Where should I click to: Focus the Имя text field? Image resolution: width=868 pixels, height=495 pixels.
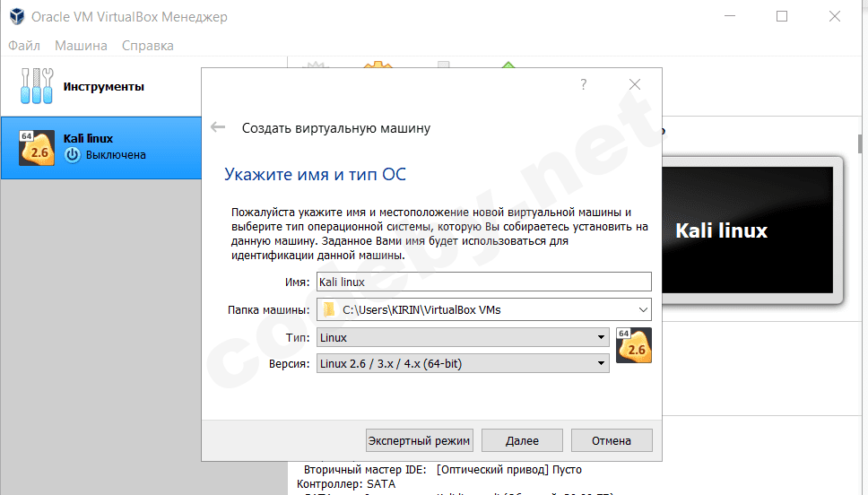click(484, 282)
